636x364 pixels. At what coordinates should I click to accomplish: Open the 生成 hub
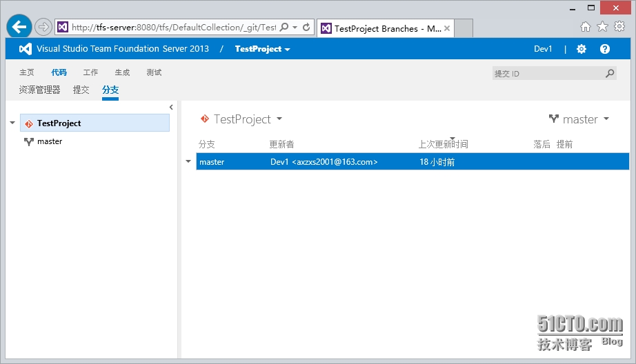[122, 72]
